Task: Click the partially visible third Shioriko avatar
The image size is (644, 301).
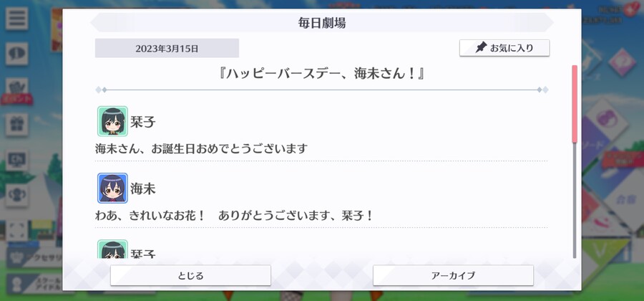Action: click(112, 249)
